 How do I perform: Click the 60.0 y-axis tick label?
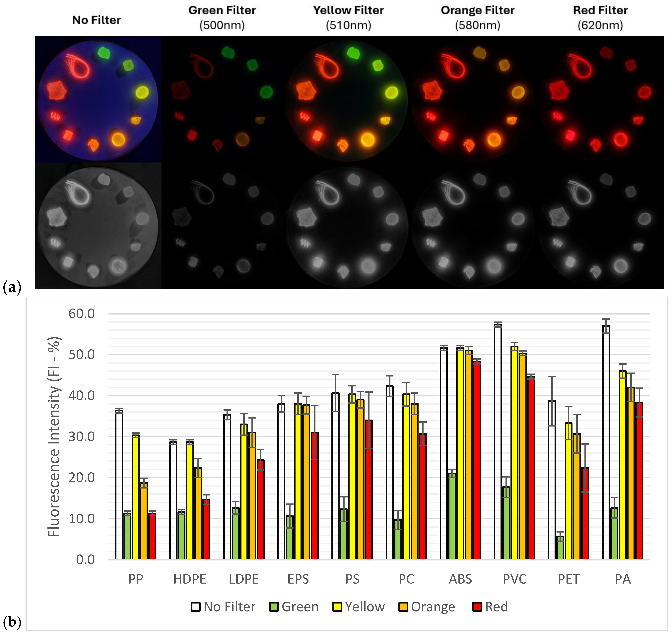tap(82, 314)
